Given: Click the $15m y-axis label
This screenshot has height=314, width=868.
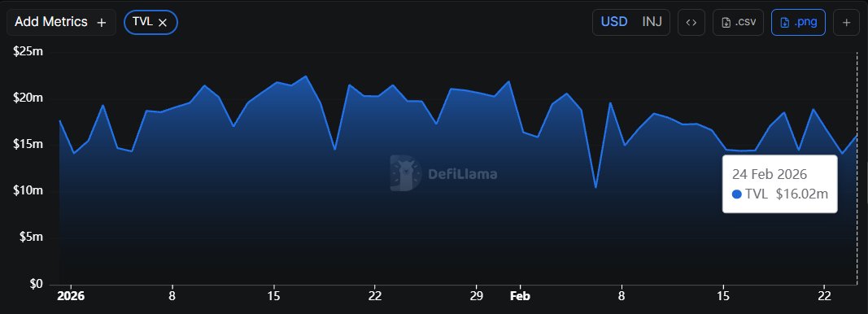Looking at the screenshot, I should coord(28,145).
